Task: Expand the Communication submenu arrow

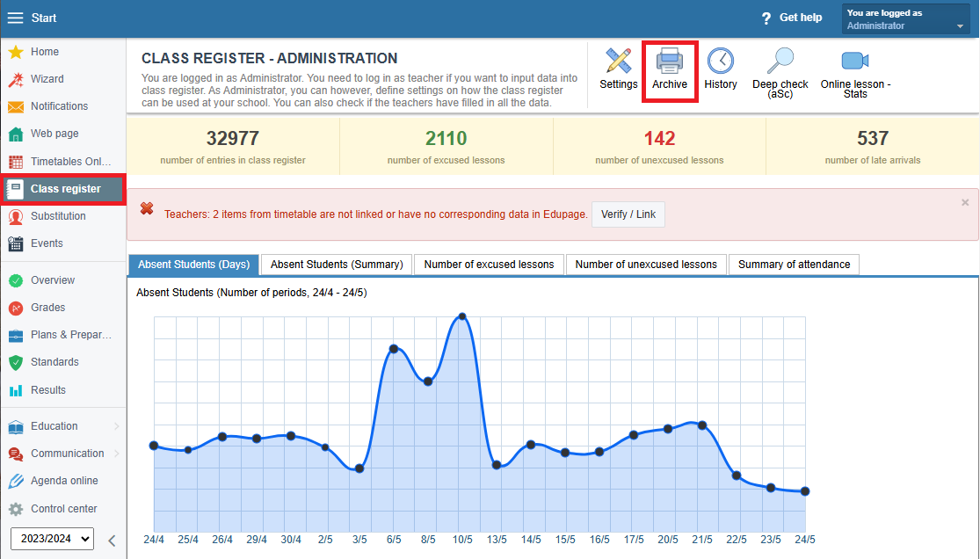Action: click(x=117, y=454)
